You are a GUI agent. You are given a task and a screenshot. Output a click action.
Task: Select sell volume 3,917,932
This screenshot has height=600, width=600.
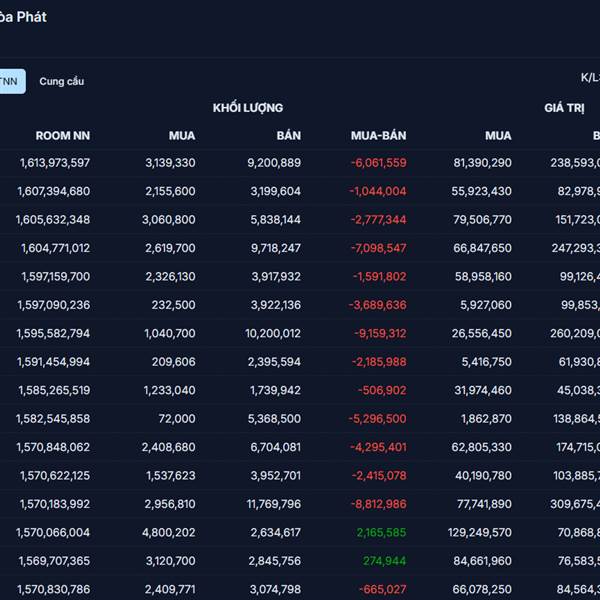tap(276, 277)
